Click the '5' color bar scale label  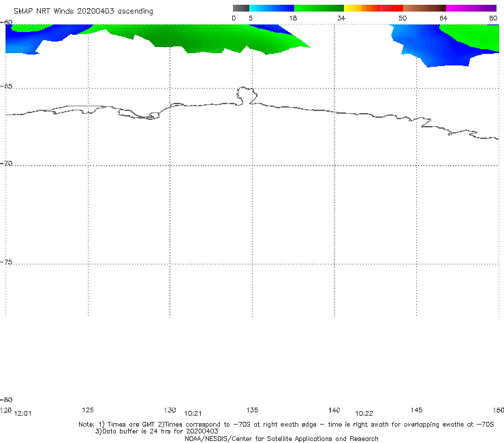tap(251, 18)
